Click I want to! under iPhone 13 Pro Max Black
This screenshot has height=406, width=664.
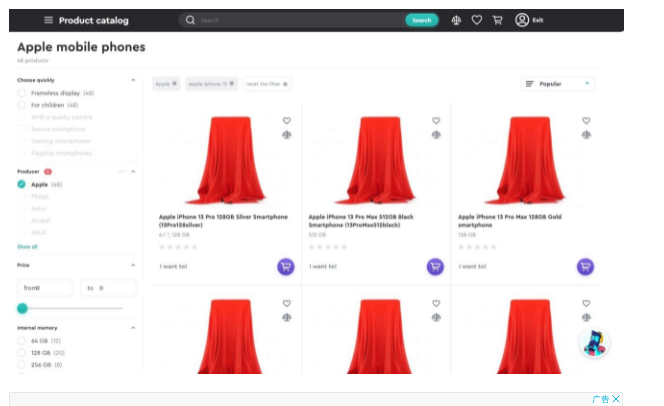coord(323,266)
